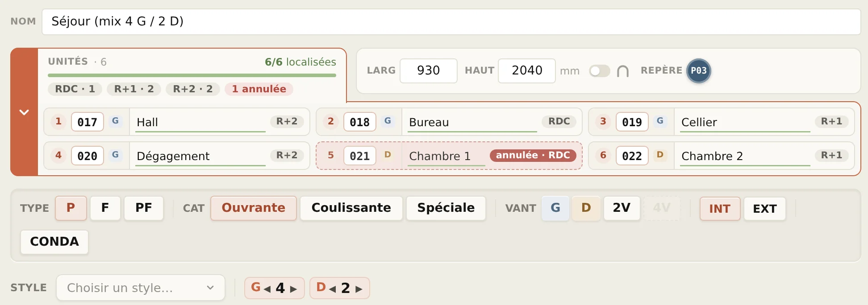This screenshot has height=305, width=868.
Task: Filter by R+1 · 2 chip
Action: pos(134,89)
